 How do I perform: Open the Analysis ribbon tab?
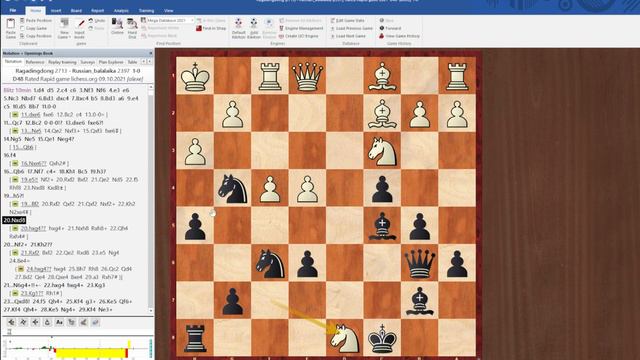[x=121, y=11]
